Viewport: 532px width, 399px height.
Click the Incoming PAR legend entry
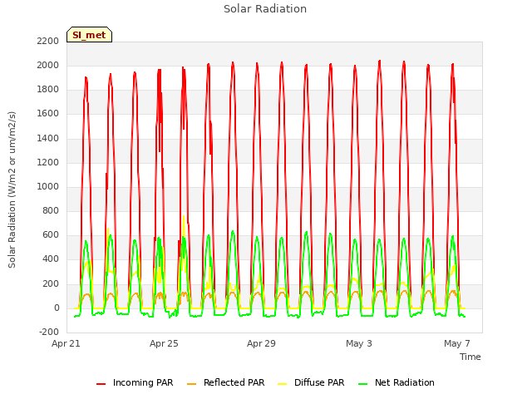[x=135, y=382]
